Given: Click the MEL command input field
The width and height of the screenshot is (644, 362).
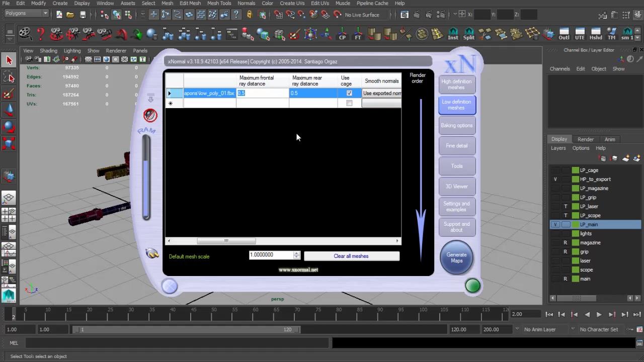Looking at the screenshot, I should click(177, 343).
